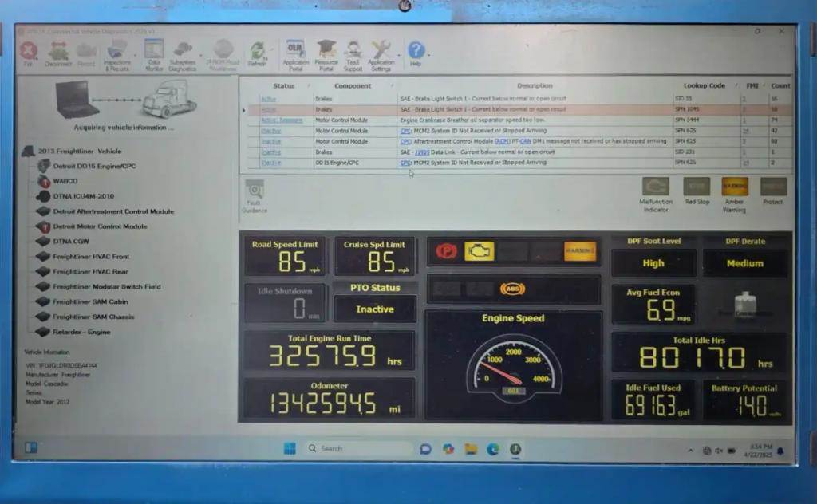This screenshot has height=504, width=817.
Task: Select Detroit Aftertreatment Control Module in tree
Action: pos(112,211)
